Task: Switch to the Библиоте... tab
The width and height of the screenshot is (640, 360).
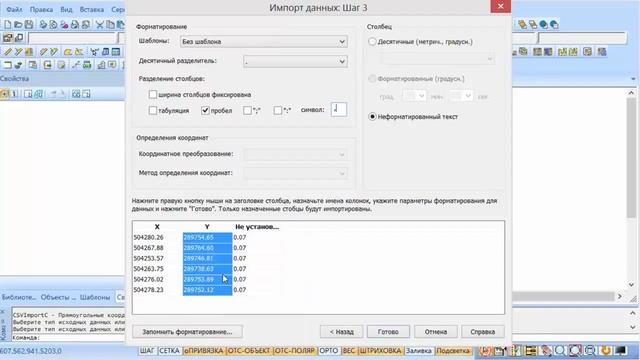Action: 19,297
